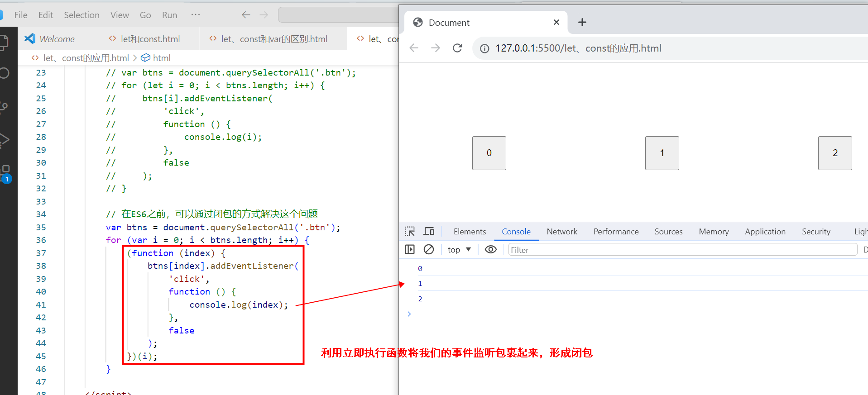
Task: Clear the console output
Action: tap(429, 249)
